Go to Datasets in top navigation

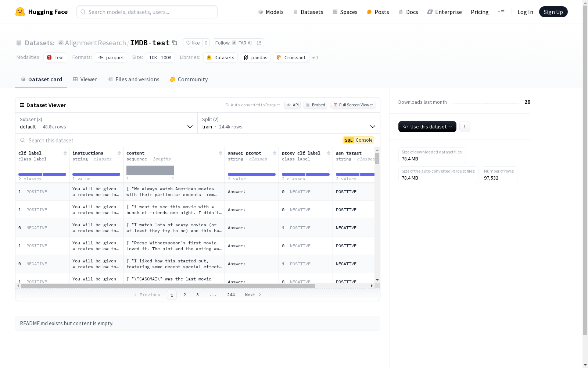point(308,12)
